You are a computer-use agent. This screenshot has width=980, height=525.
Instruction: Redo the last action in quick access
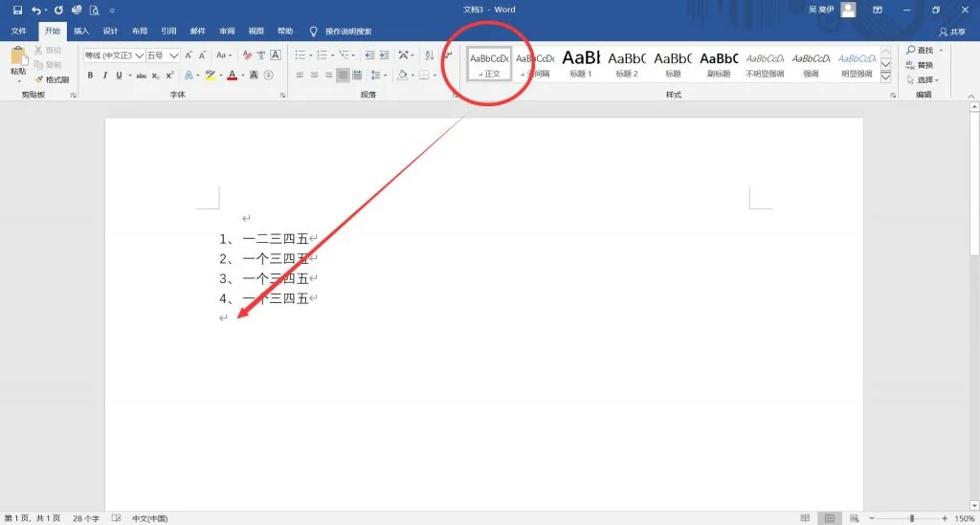(58, 10)
